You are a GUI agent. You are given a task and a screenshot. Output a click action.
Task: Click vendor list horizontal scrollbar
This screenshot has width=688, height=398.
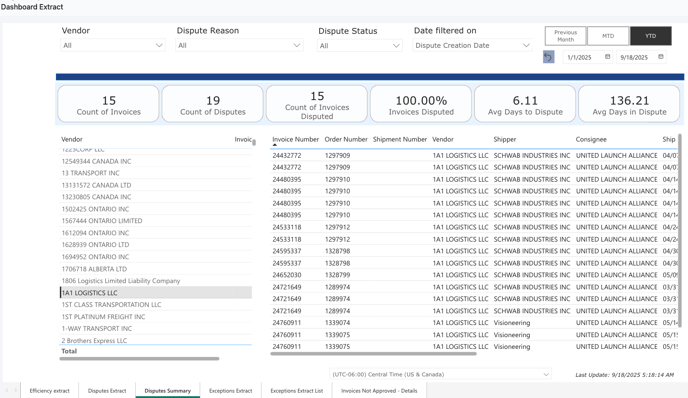coord(140,359)
